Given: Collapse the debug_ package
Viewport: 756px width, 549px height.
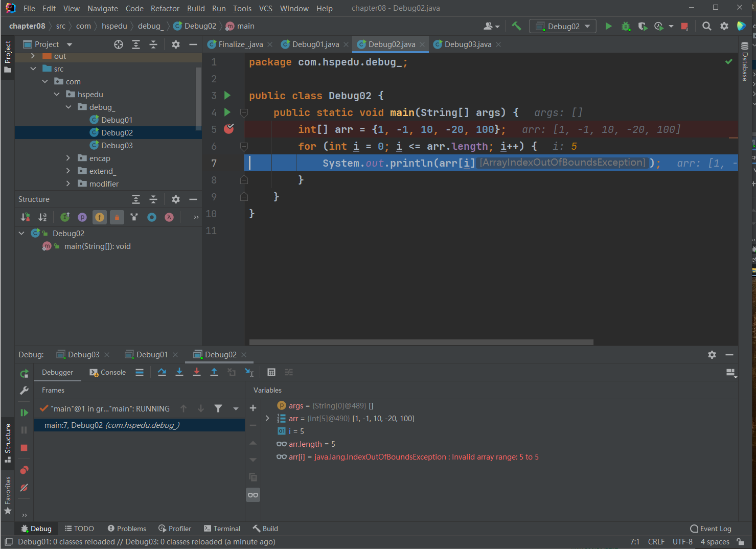Looking at the screenshot, I should point(68,107).
